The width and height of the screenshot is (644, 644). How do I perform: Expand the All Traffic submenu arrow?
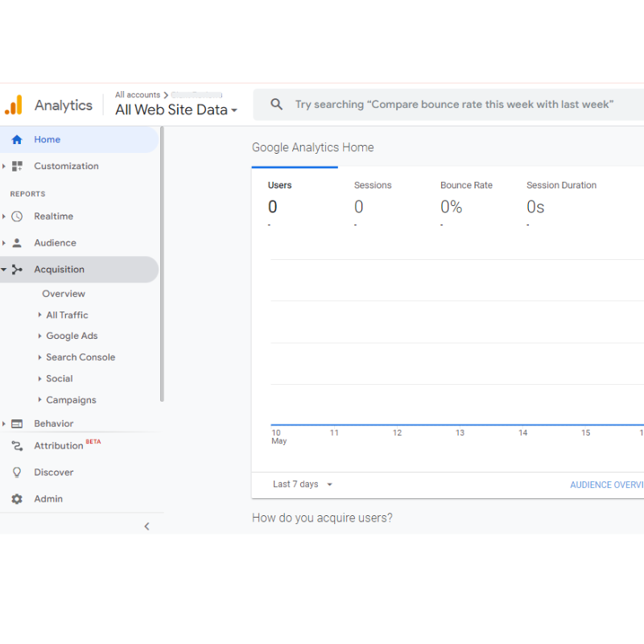point(39,315)
